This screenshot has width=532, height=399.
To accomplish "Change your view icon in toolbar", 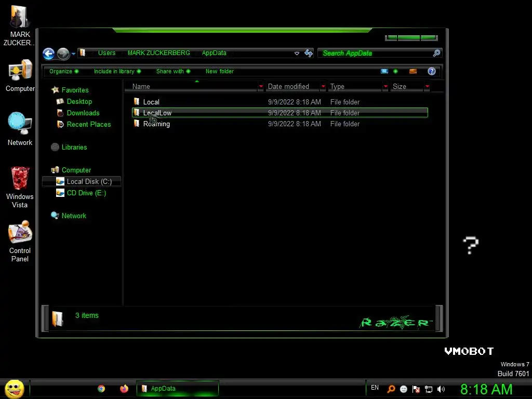I will coord(384,71).
